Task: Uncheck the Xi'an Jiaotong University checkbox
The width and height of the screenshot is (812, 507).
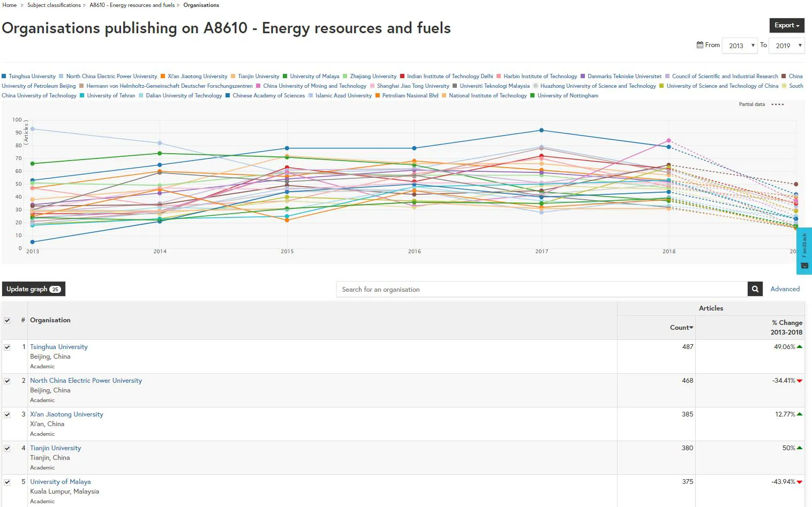Action: [x=7, y=414]
